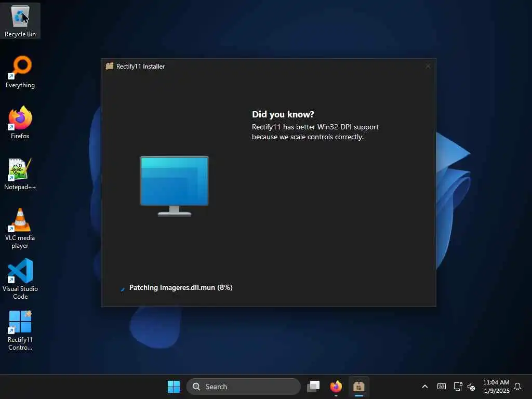Click the 'Patching imageres.dll.mun (8%)' status text
The image size is (532, 399).
[181, 287]
